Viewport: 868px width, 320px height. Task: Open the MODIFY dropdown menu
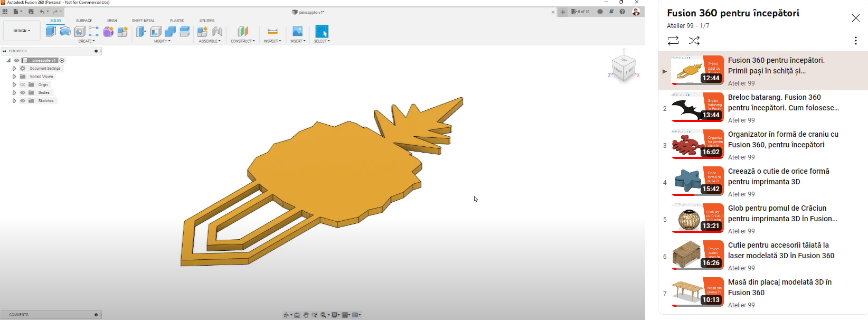pos(162,41)
